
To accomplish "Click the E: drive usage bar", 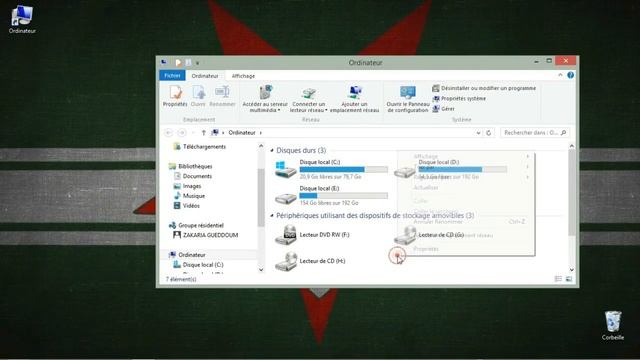I will 344,196.
